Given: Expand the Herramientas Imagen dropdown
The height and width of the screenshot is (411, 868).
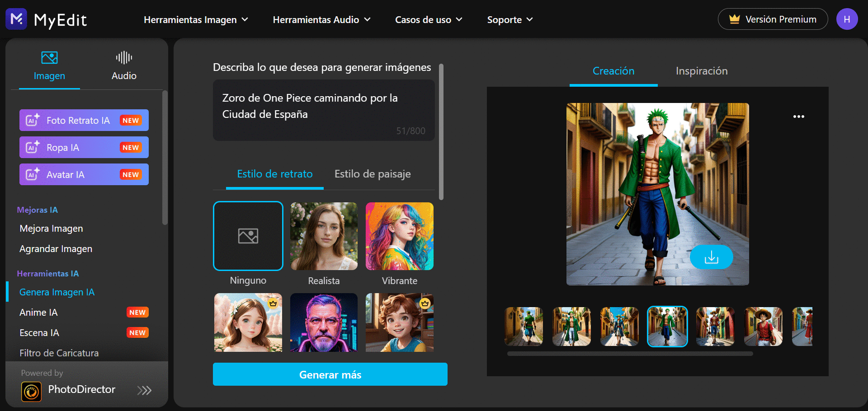Looking at the screenshot, I should pyautogui.click(x=196, y=19).
